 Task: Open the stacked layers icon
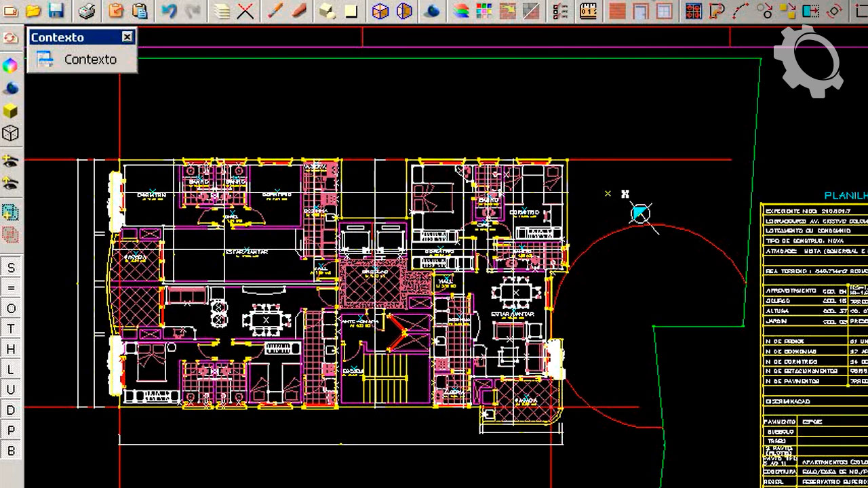(460, 11)
